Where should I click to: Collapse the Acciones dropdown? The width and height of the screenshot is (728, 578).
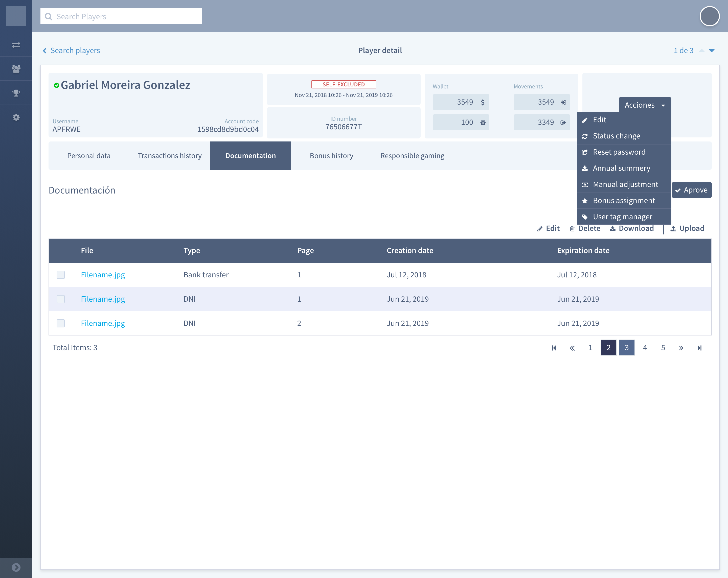(x=644, y=105)
